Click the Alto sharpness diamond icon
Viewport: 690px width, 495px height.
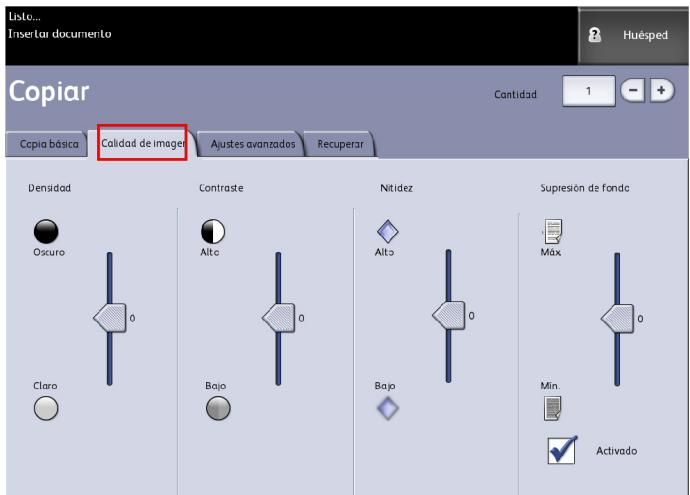click(387, 232)
